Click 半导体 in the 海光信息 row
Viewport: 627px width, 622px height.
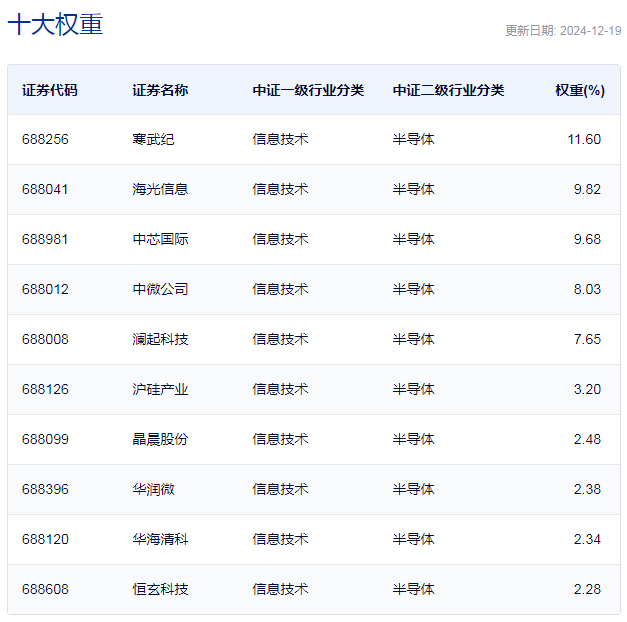pos(413,189)
